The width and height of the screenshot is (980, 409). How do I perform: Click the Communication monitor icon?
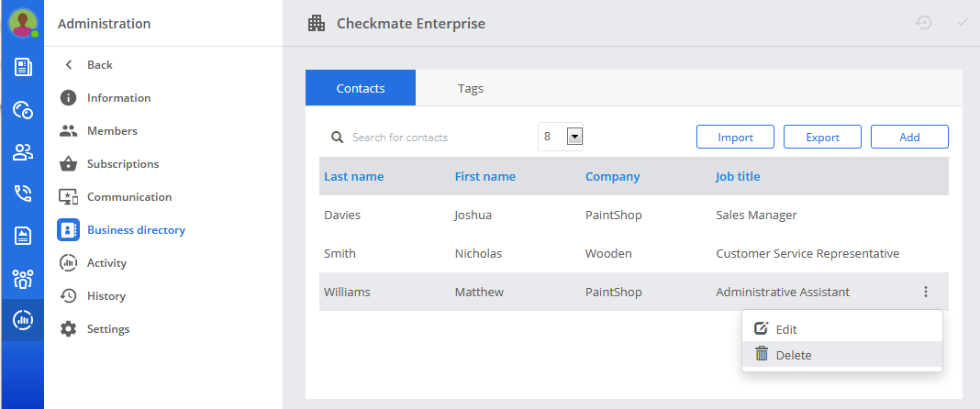click(x=68, y=196)
